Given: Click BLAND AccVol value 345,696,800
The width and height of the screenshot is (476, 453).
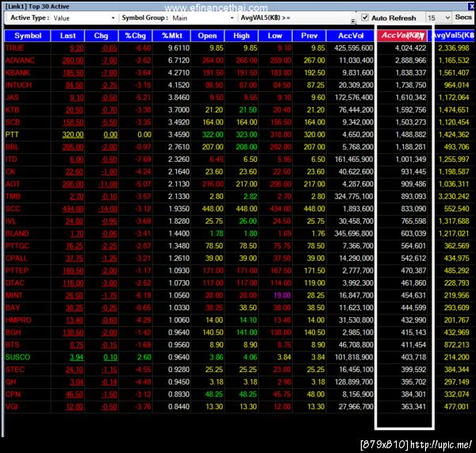Looking at the screenshot, I should click(354, 233).
